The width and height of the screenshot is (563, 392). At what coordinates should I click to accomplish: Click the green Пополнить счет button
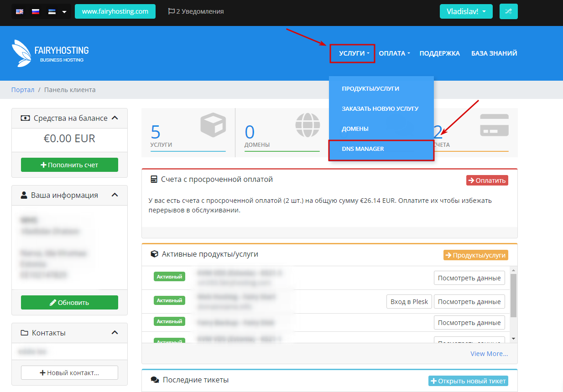point(69,165)
